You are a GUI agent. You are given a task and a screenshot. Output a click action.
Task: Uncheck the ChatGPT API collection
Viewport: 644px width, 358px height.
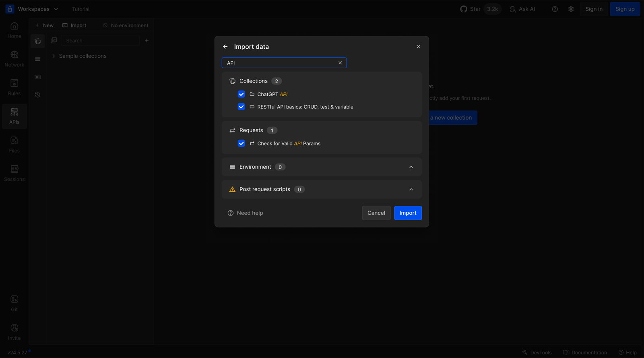(242, 94)
